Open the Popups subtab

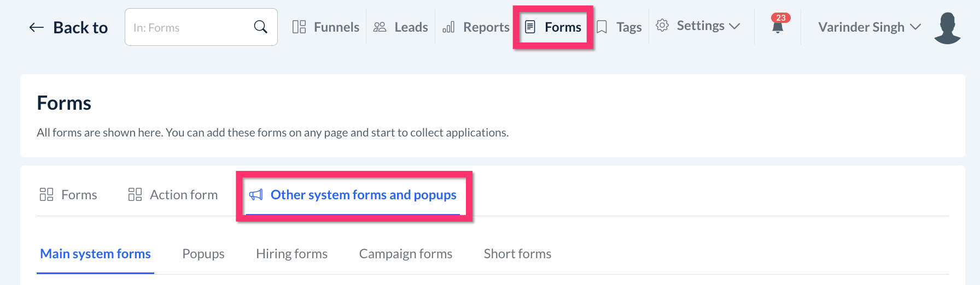pos(203,254)
